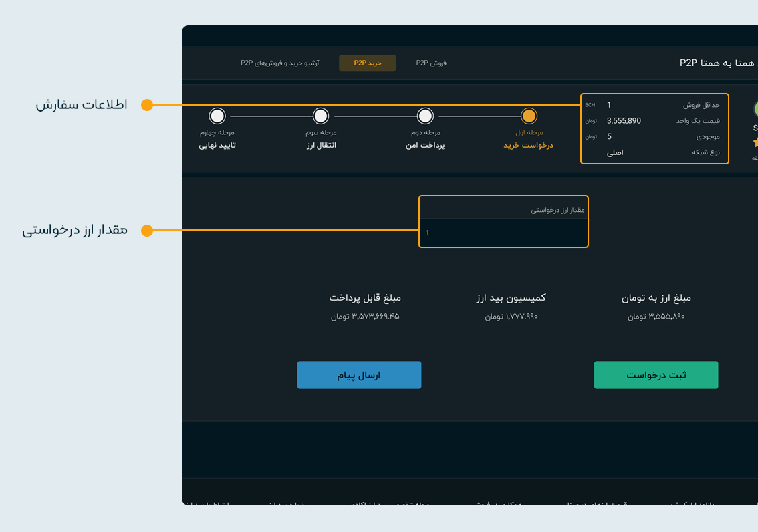Click the قیمت یک واحد label
The height and width of the screenshot is (532, 758).
(x=698, y=121)
